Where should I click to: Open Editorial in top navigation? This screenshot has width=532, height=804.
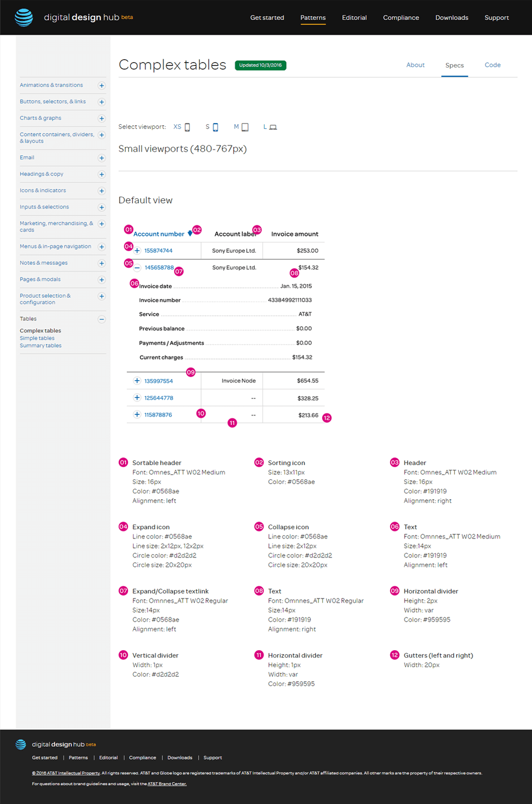[355, 18]
